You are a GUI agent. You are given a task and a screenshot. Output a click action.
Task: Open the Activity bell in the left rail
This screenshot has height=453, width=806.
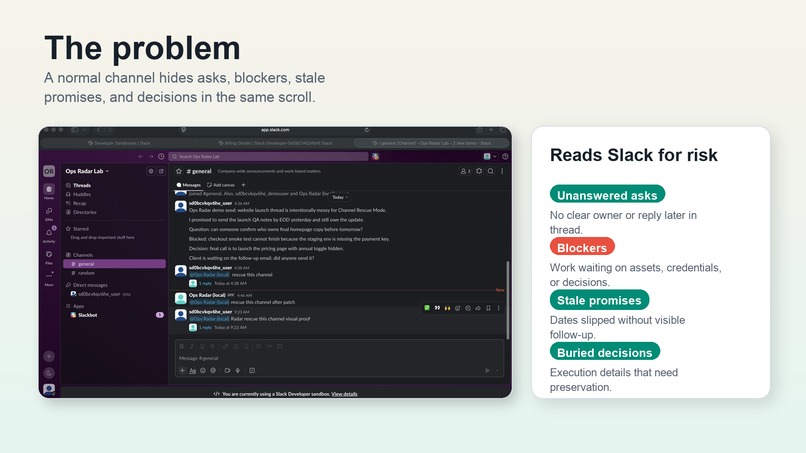(49, 234)
